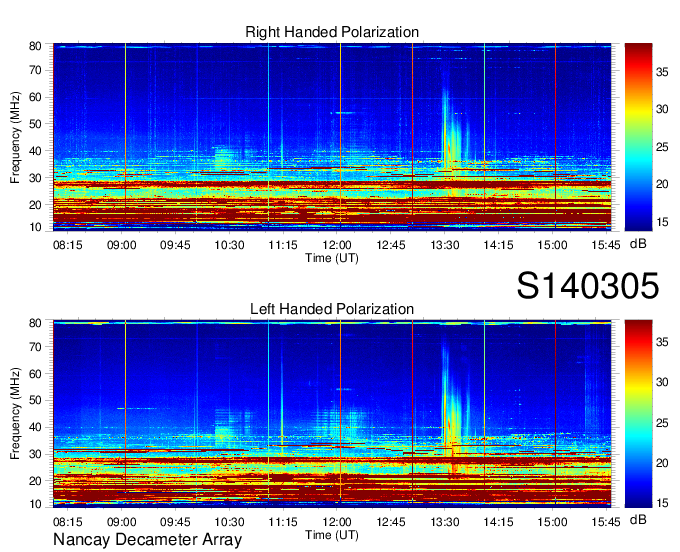Click the 08:15 tick under Right Handed plot
Screen dimensions: 680x552
coord(68,245)
